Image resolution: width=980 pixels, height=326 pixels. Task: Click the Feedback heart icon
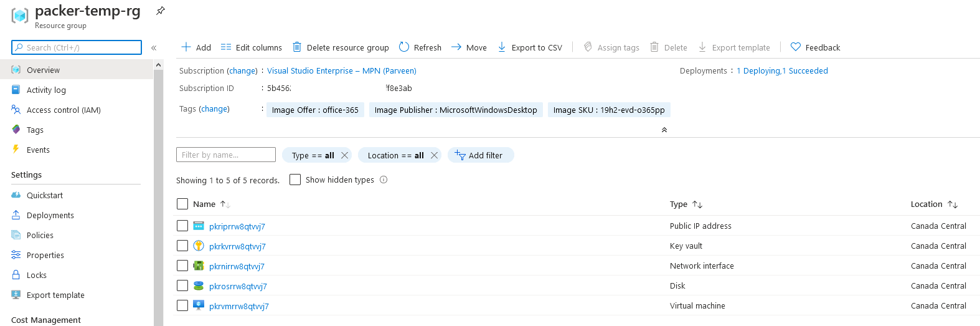[795, 47]
